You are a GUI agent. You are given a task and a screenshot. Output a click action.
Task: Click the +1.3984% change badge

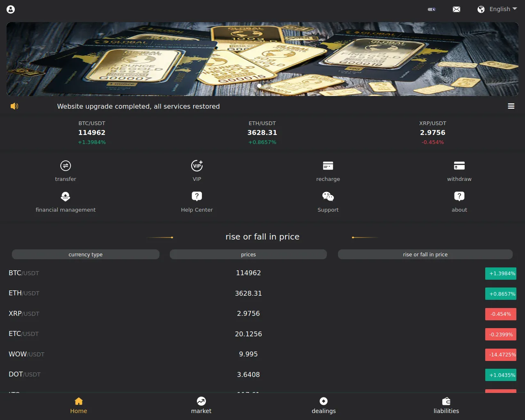[x=501, y=274]
